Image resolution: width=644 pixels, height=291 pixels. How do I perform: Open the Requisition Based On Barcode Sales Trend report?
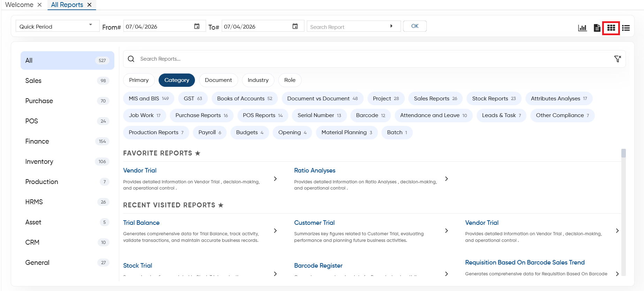pyautogui.click(x=525, y=262)
